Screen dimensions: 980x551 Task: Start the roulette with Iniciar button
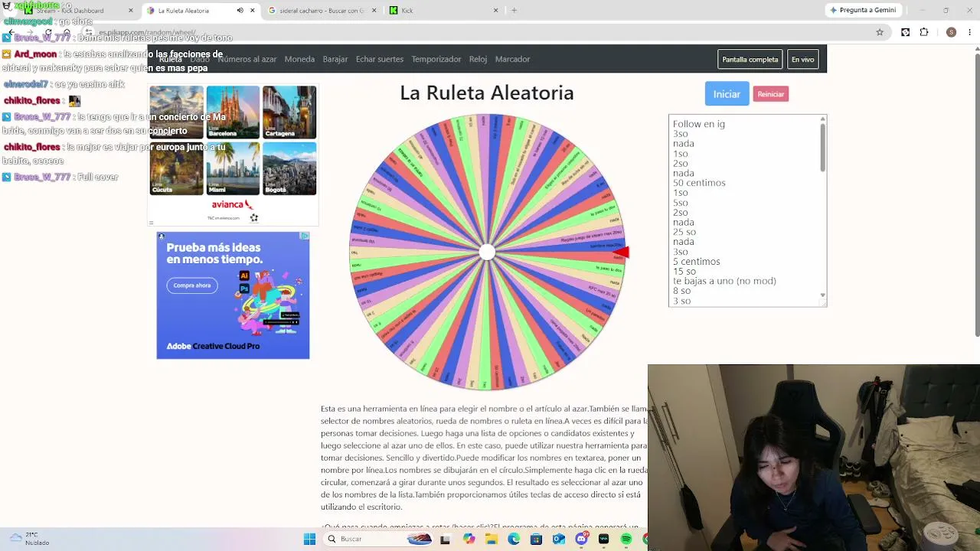pos(727,93)
